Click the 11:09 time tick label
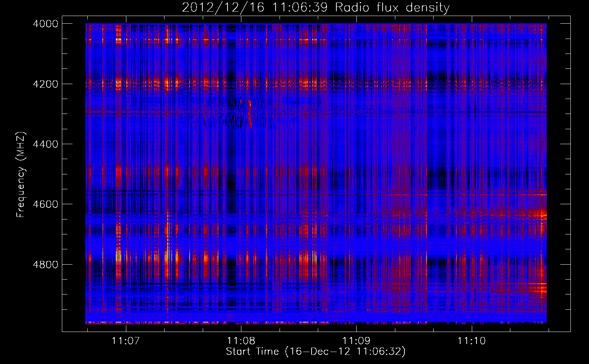 [356, 341]
